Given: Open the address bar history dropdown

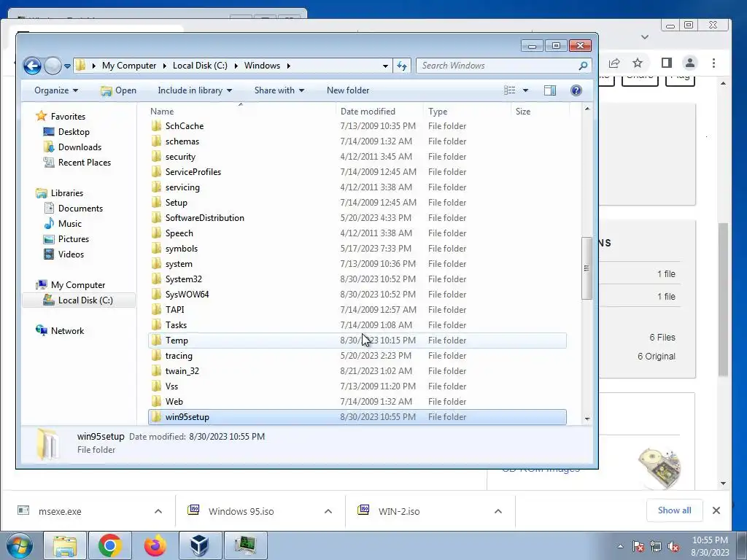Looking at the screenshot, I should click(x=385, y=66).
